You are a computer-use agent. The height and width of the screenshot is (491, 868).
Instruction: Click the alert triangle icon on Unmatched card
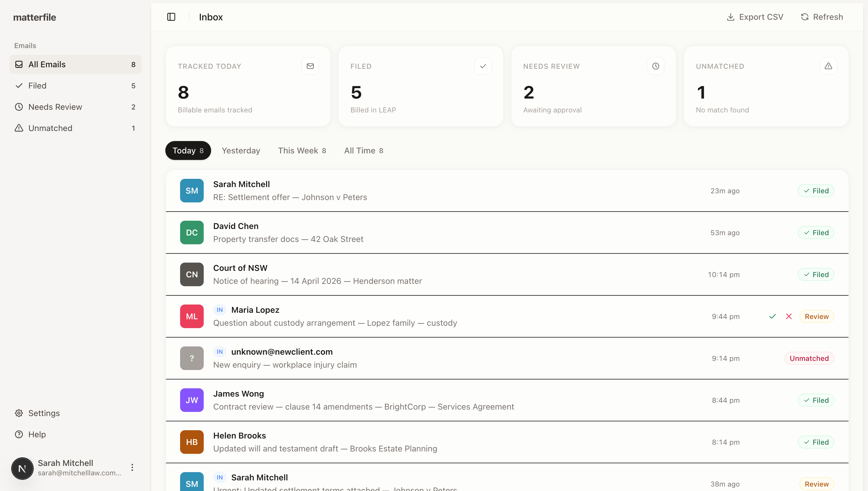pos(829,66)
